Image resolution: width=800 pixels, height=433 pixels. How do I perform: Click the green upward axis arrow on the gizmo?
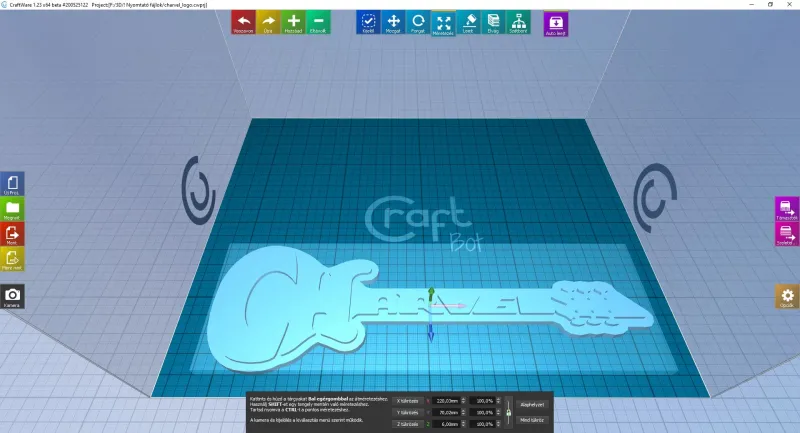pos(431,294)
